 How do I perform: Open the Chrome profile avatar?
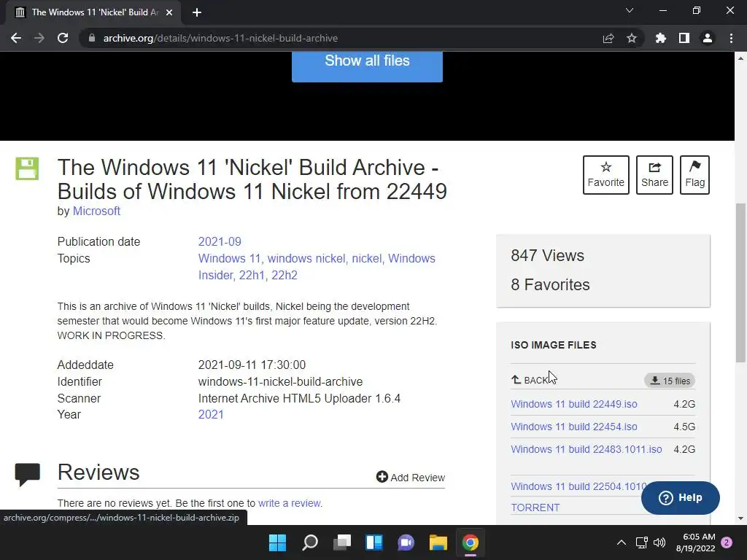tap(708, 38)
